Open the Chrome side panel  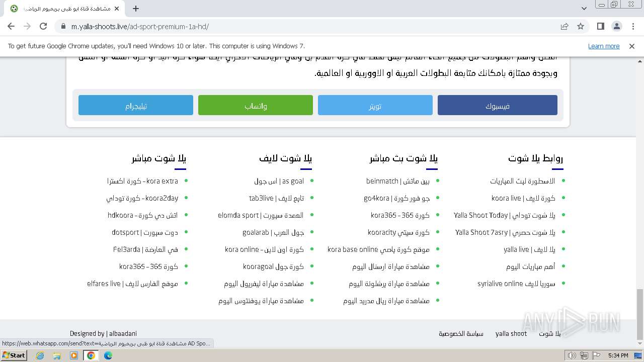click(x=601, y=26)
